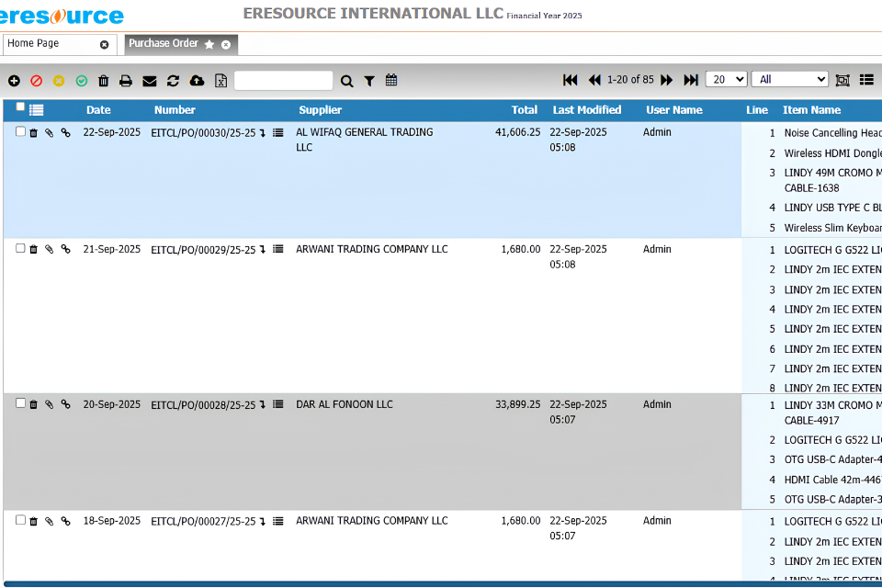Check the 18-Sep-2025 order row checkbox

20,520
